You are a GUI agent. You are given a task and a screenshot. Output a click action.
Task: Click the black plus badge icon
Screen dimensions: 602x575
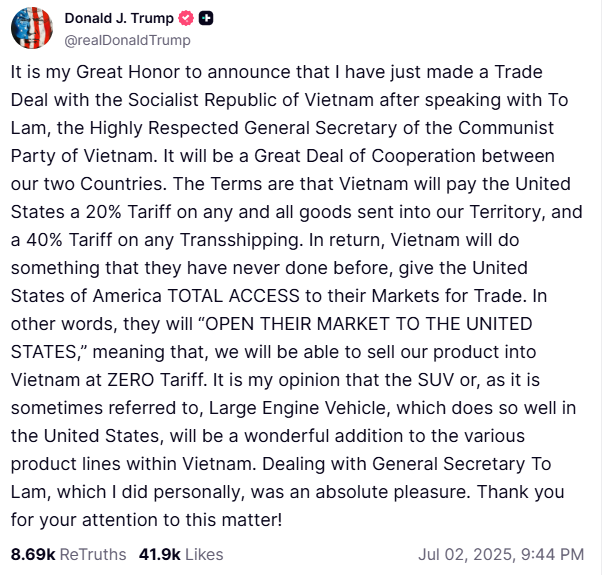(x=206, y=18)
